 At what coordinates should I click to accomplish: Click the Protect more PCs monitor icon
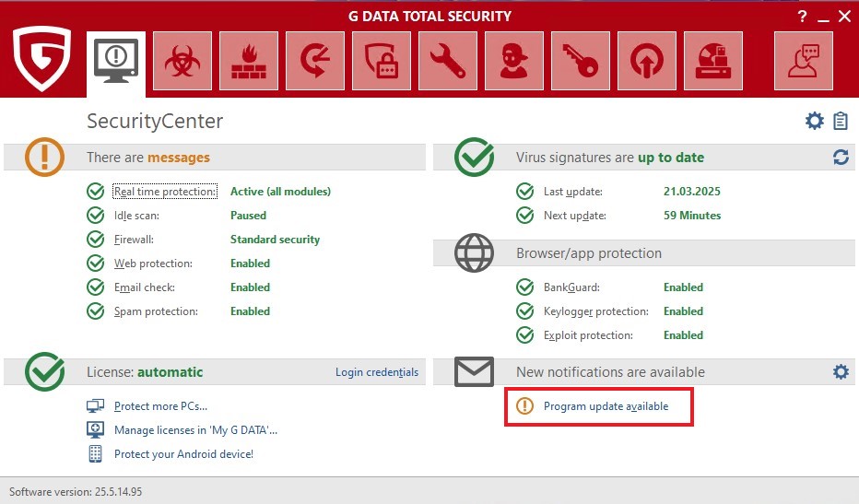[x=95, y=406]
